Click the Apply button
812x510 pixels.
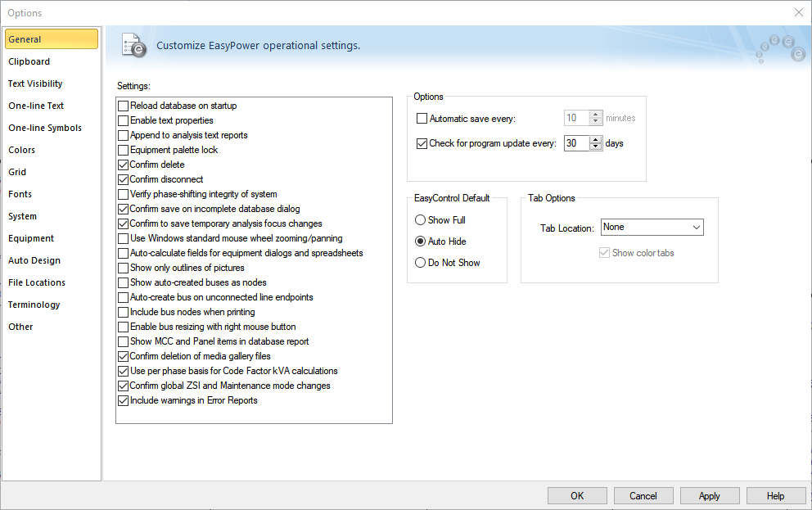709,495
